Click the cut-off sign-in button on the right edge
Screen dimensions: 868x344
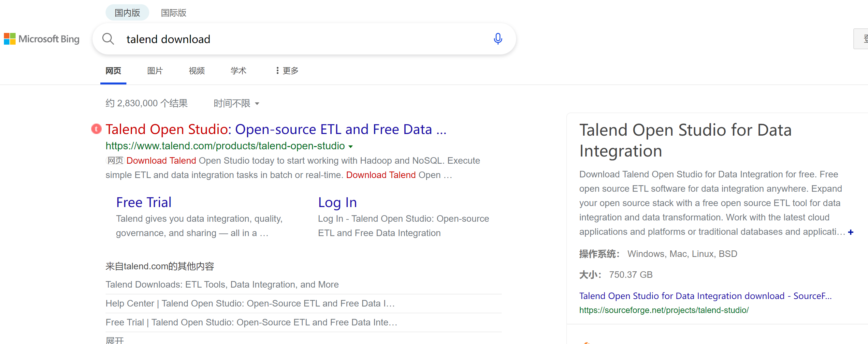click(861, 39)
